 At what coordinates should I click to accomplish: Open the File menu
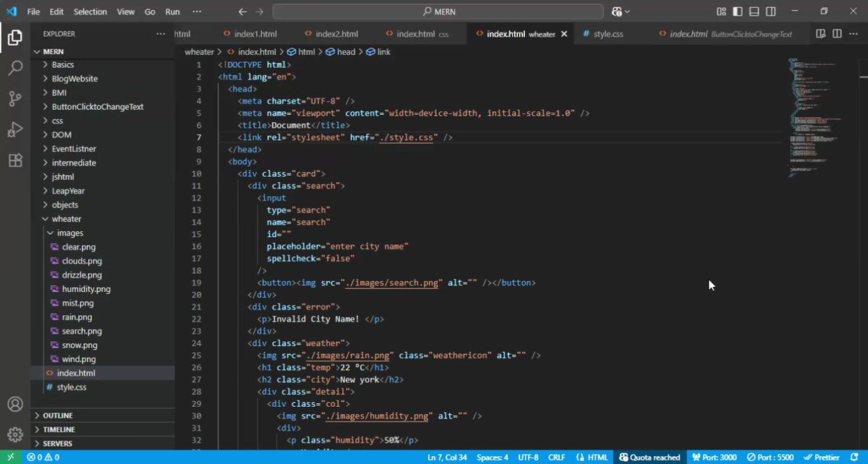(x=33, y=12)
